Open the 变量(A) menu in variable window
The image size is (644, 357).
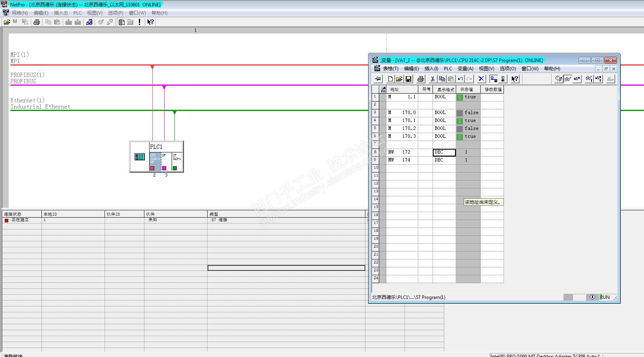465,69
